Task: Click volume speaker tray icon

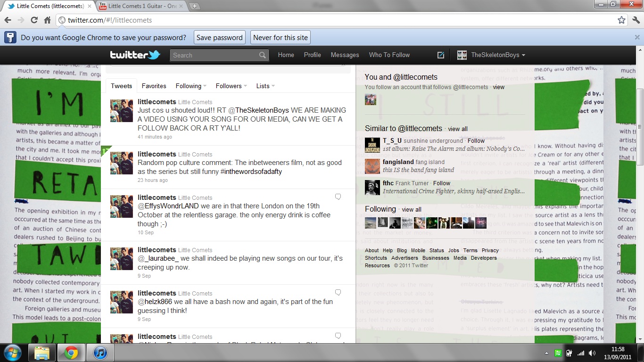Action: click(x=592, y=353)
